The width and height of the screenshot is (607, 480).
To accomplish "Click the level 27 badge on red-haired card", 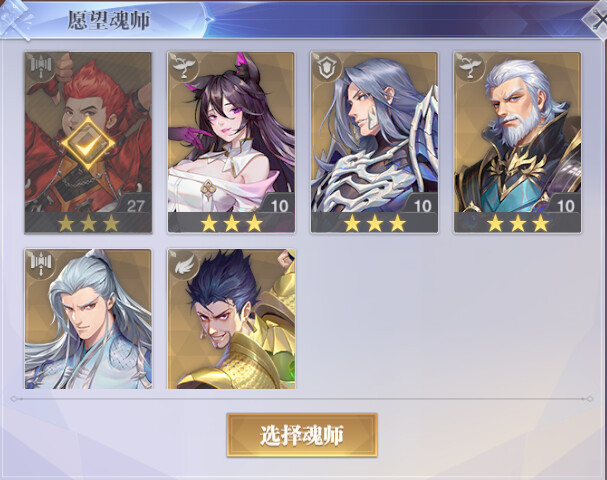I will pyautogui.click(x=136, y=206).
